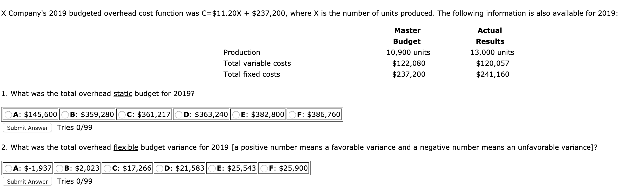Select answer C: $361,217 for question 1
The width and height of the screenshot is (644, 192).
[122, 114]
